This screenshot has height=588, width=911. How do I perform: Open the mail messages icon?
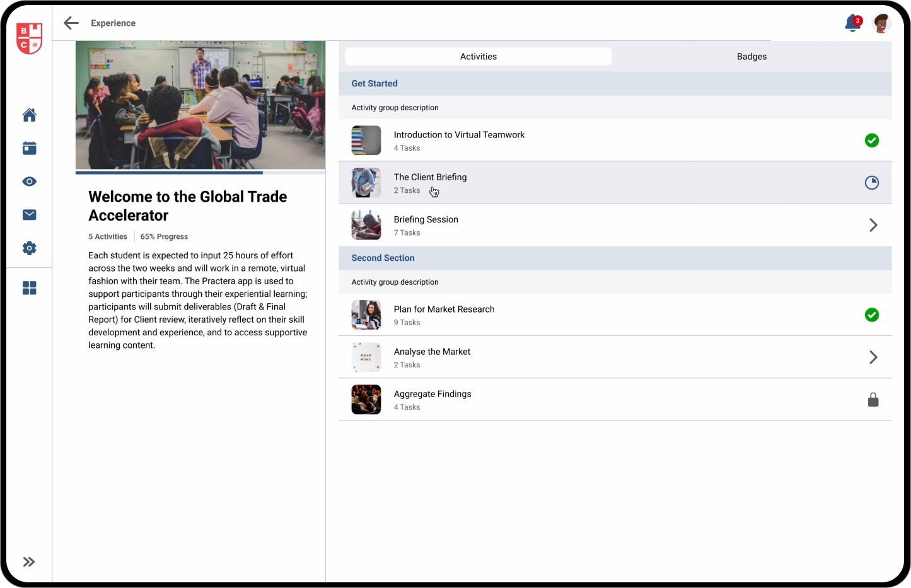point(29,215)
